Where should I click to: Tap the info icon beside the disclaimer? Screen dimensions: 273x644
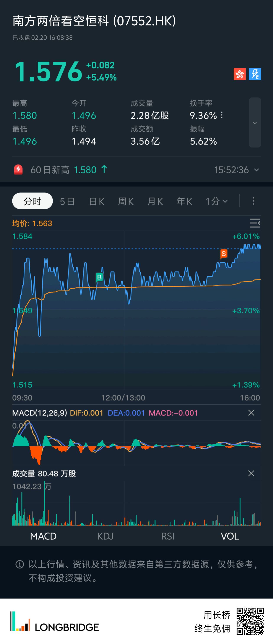pyautogui.click(x=19, y=564)
